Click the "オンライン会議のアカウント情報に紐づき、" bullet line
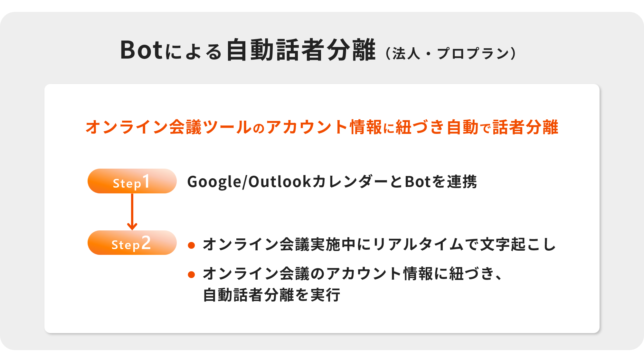644x362 pixels. (353, 274)
